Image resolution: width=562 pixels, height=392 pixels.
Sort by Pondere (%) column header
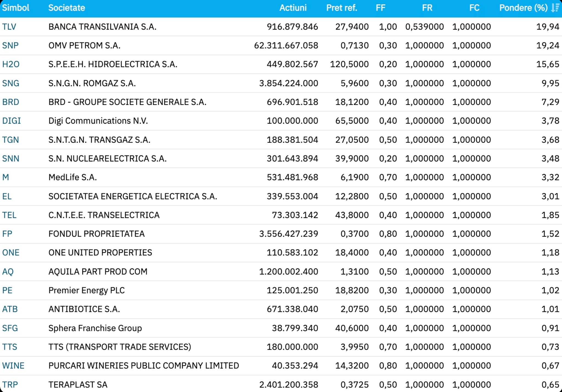point(523,8)
